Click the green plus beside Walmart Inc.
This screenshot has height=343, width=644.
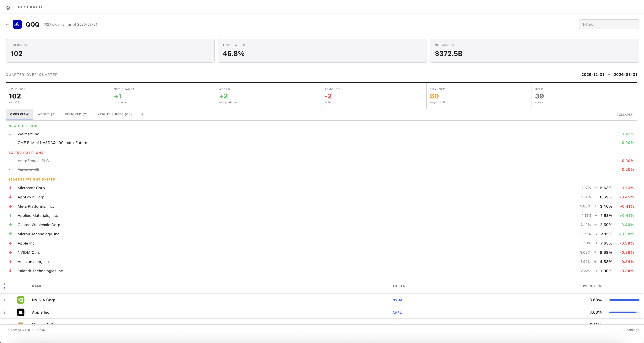(10, 134)
